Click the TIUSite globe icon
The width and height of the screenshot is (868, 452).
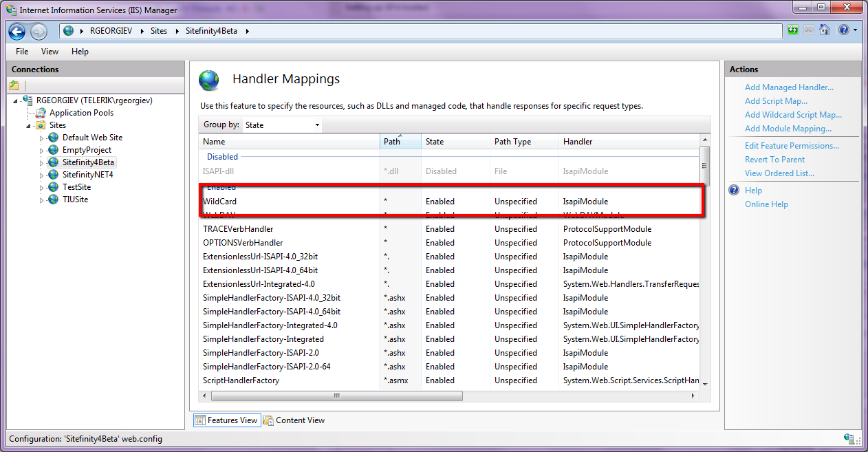53,200
